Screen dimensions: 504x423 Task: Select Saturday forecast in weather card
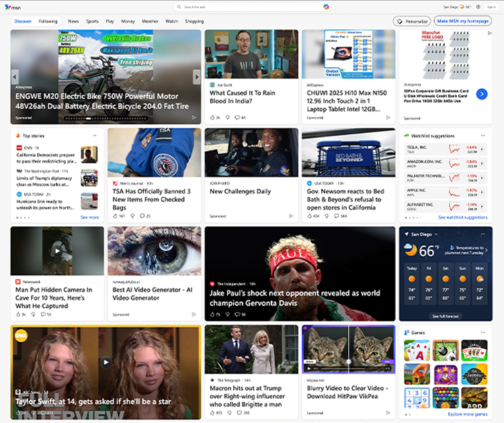[x=446, y=284]
